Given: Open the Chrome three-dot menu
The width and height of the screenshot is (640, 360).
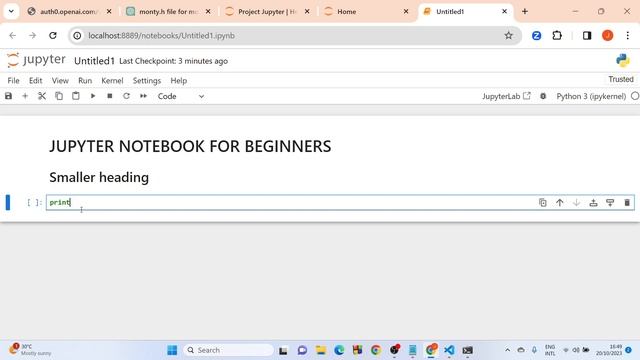Looking at the screenshot, I should coord(628,36).
